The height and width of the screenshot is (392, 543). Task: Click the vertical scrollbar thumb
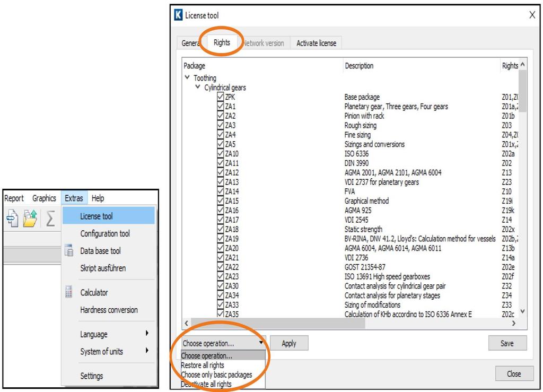pos(522,91)
